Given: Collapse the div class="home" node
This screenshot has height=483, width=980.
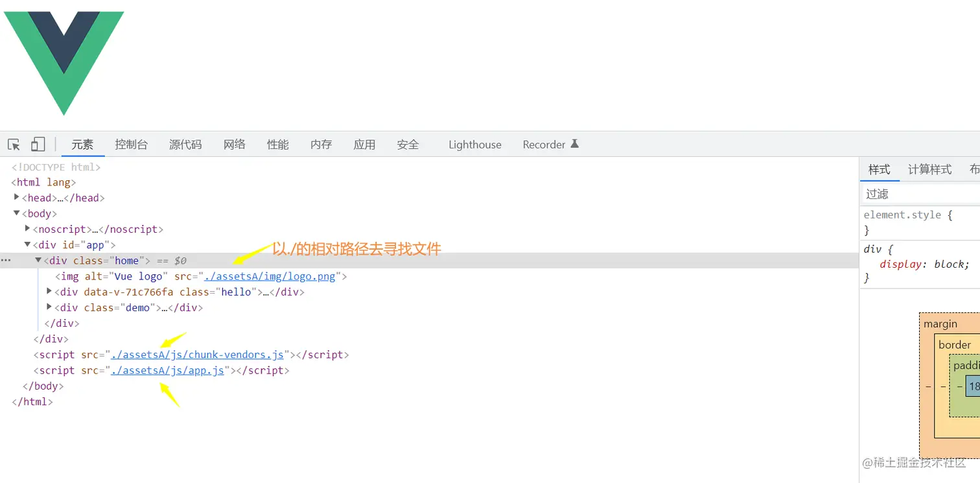Looking at the screenshot, I should pyautogui.click(x=38, y=260).
